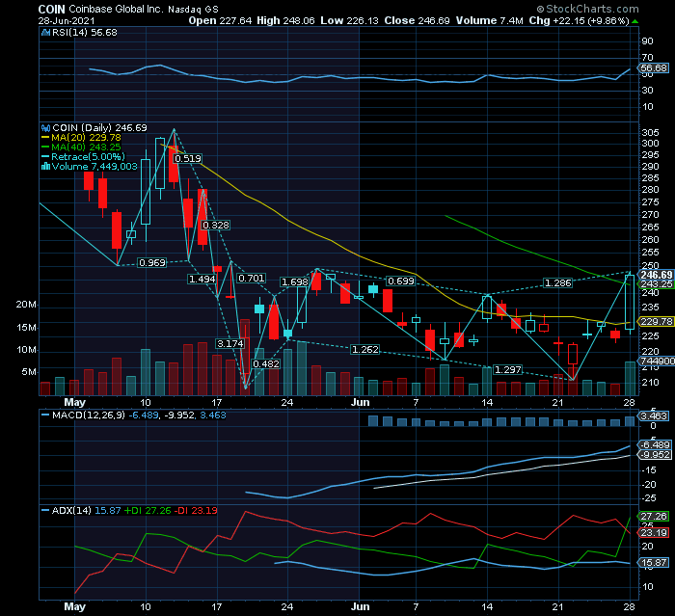This screenshot has width=675, height=616.
Task: Click the 3.174 retracement label
Action: (230, 344)
